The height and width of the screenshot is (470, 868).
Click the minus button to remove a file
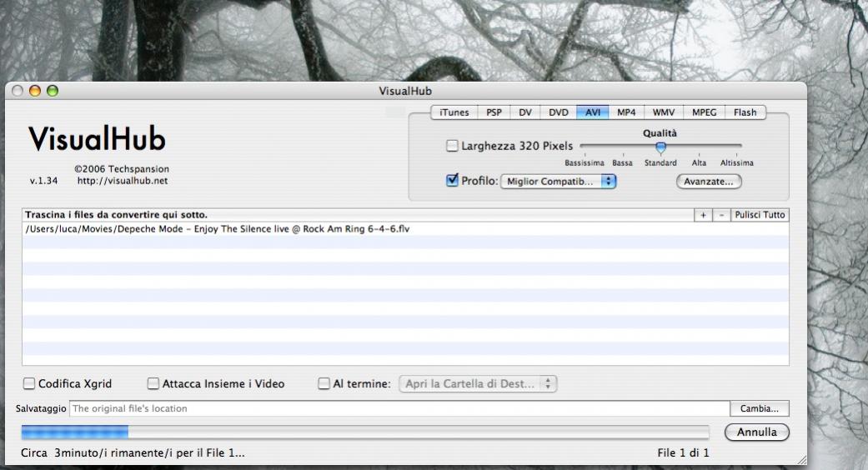pyautogui.click(x=721, y=215)
